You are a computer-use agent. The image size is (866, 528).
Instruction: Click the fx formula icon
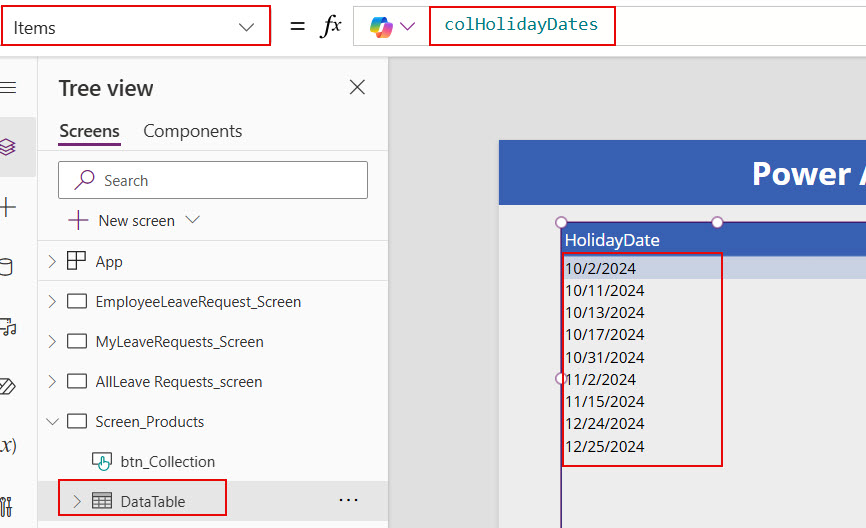click(x=330, y=26)
